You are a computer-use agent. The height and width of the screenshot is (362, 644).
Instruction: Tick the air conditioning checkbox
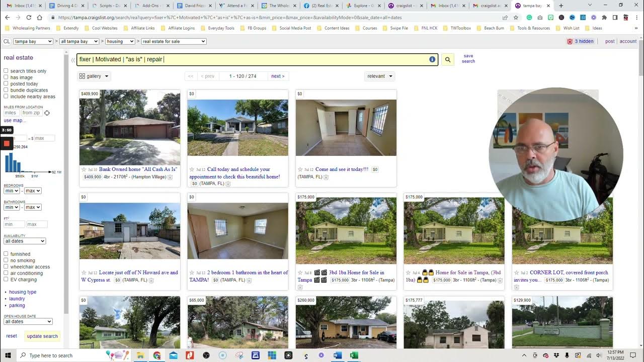pyautogui.click(x=6, y=273)
